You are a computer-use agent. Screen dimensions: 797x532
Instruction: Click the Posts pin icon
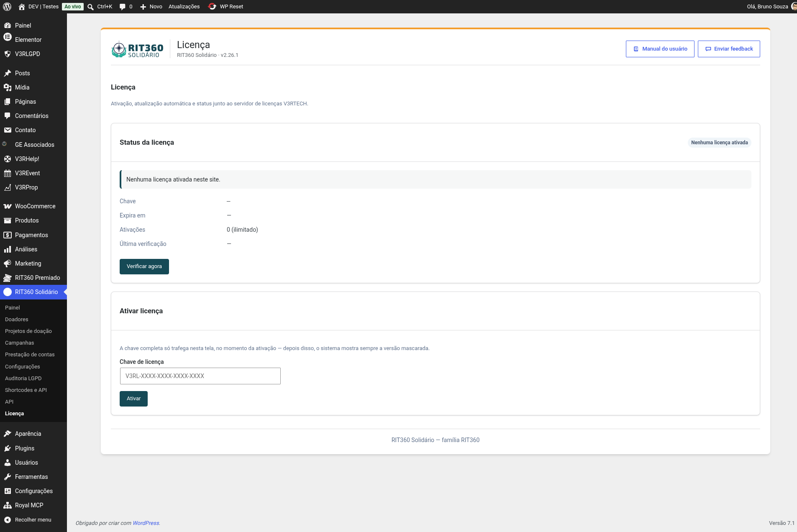click(8, 73)
